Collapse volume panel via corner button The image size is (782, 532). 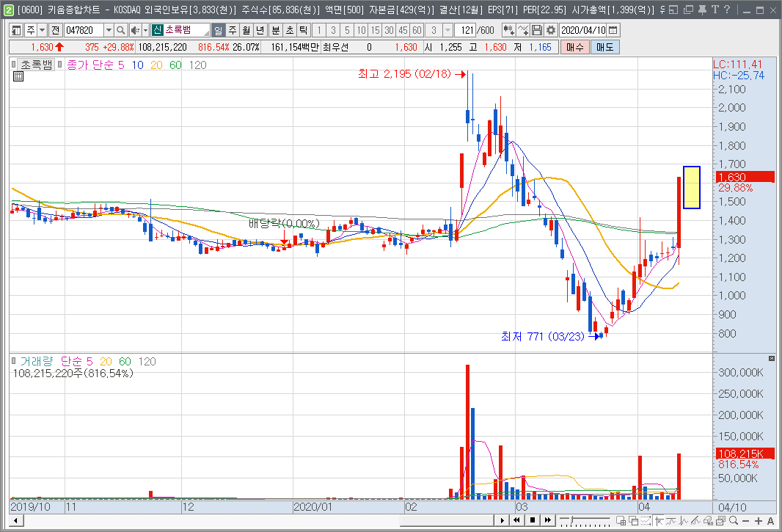coord(772,358)
